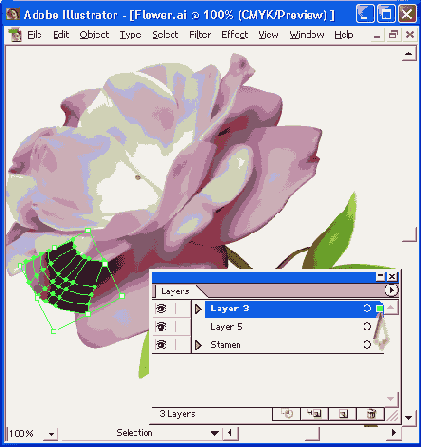Close the Flower.ai document window

pyautogui.click(x=410, y=35)
